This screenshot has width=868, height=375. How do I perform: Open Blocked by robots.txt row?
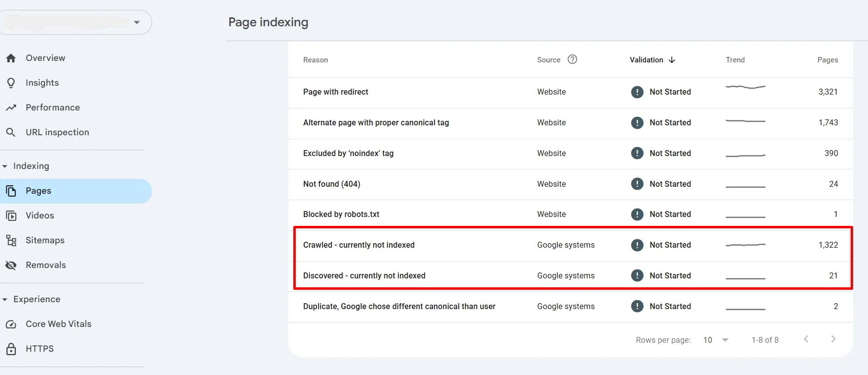pos(570,214)
